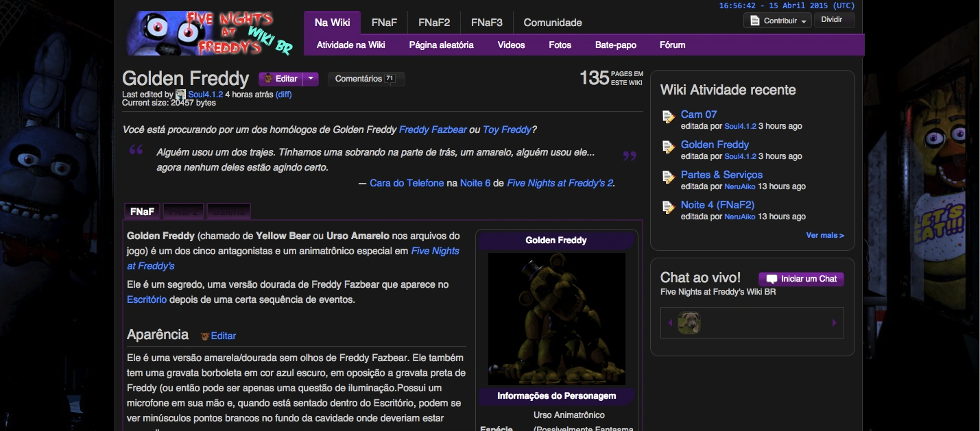
Task: Open the Comunidade navigation tab
Action: click(553, 23)
